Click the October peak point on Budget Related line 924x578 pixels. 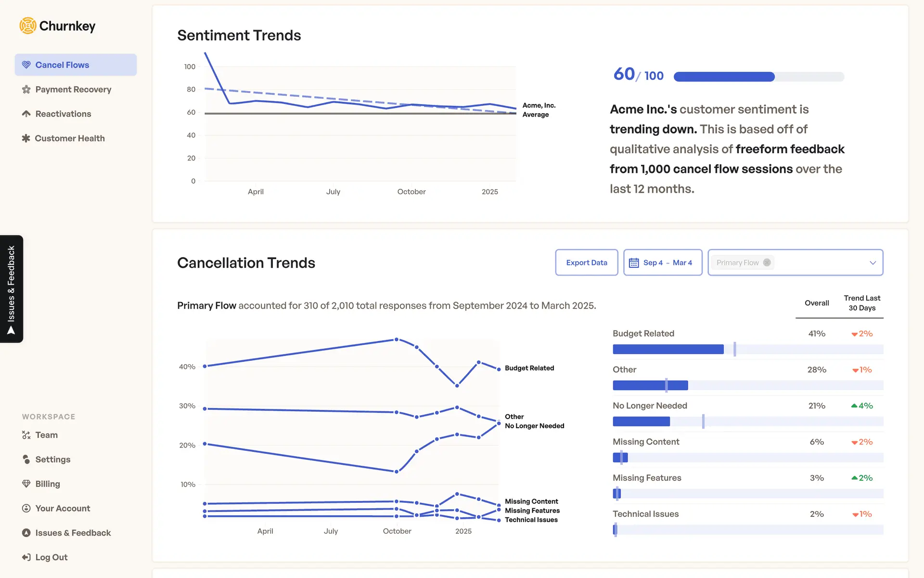(397, 340)
